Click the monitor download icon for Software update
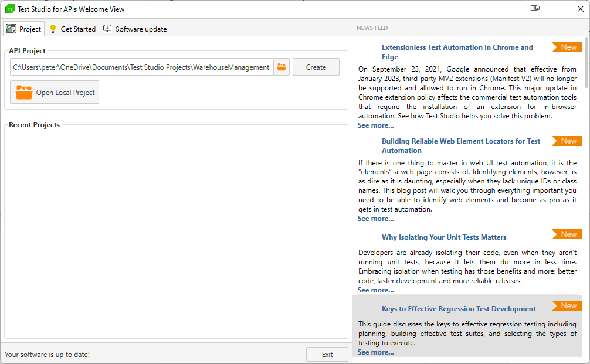This screenshot has width=590, height=364. coord(107,29)
